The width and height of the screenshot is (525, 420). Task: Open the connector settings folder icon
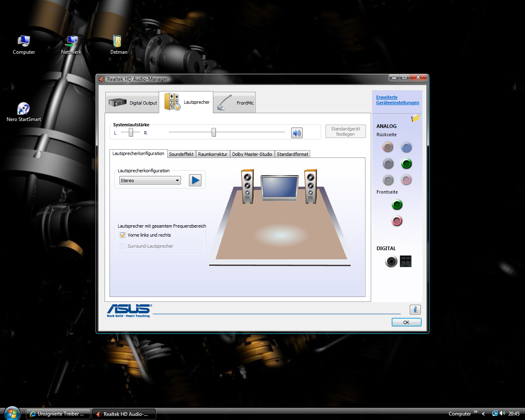[x=415, y=118]
